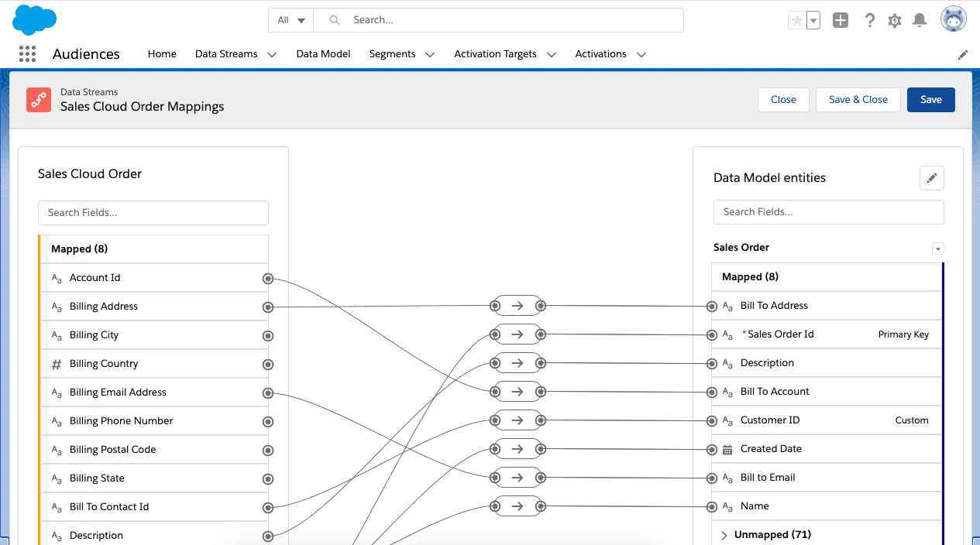
Task: Open the Activations tab
Action: pos(600,54)
